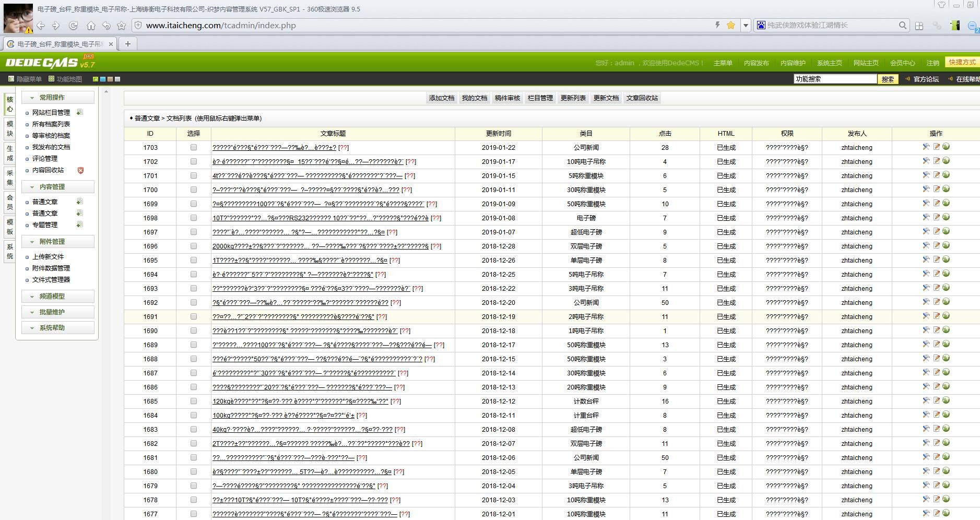980x520 pixels.
Task: Click the 添加文档 button
Action: click(x=441, y=98)
